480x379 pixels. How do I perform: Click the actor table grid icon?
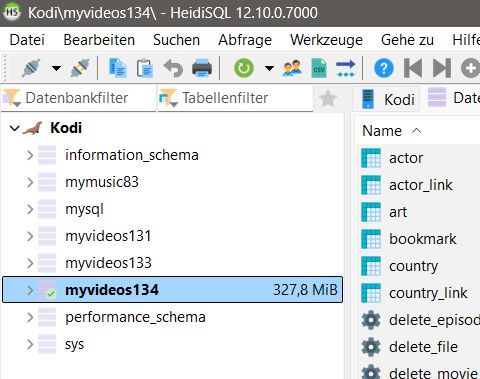pos(371,158)
